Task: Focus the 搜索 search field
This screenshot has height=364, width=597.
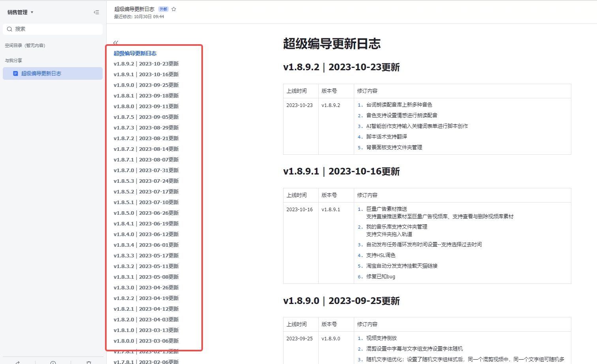Action: (53, 29)
